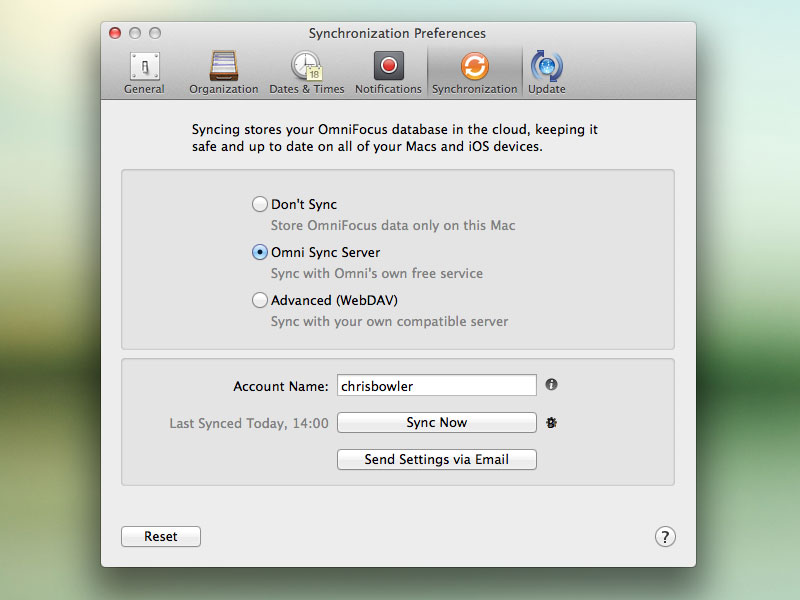Click the Account Name text field
The width and height of the screenshot is (800, 600).
(437, 385)
